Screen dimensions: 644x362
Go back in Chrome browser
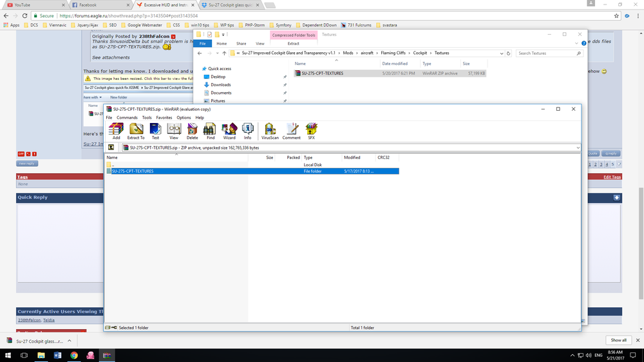(x=6, y=15)
